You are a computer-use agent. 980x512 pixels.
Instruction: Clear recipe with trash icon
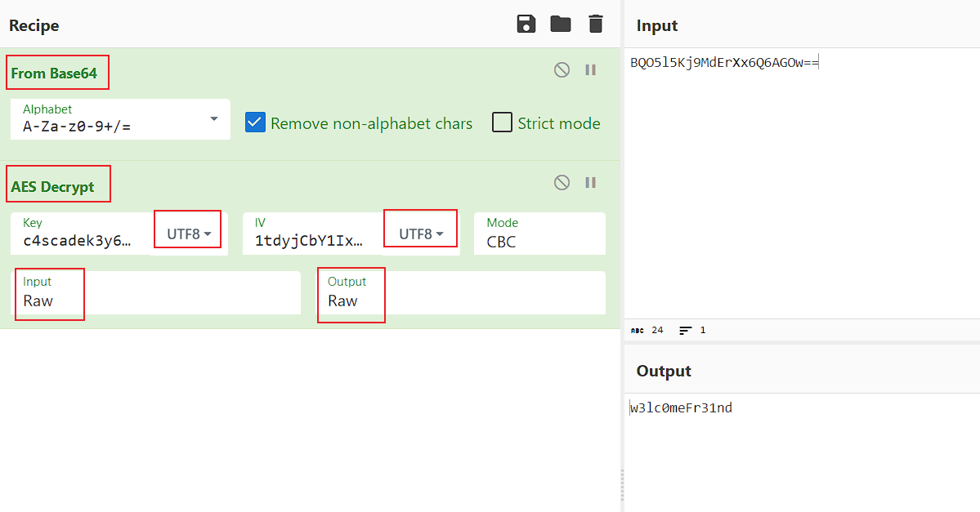(x=596, y=24)
